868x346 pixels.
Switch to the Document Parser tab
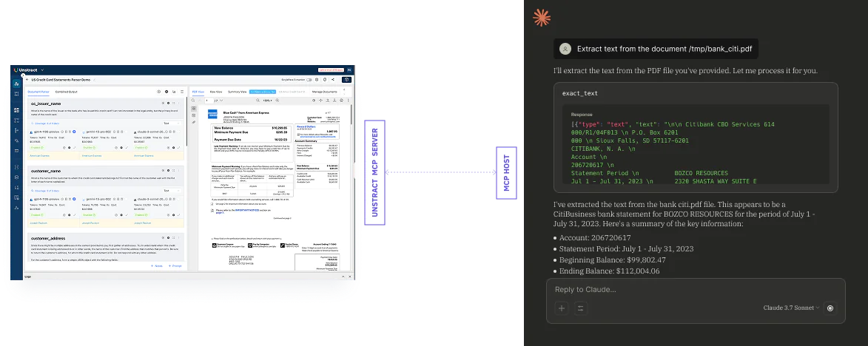tap(38, 92)
